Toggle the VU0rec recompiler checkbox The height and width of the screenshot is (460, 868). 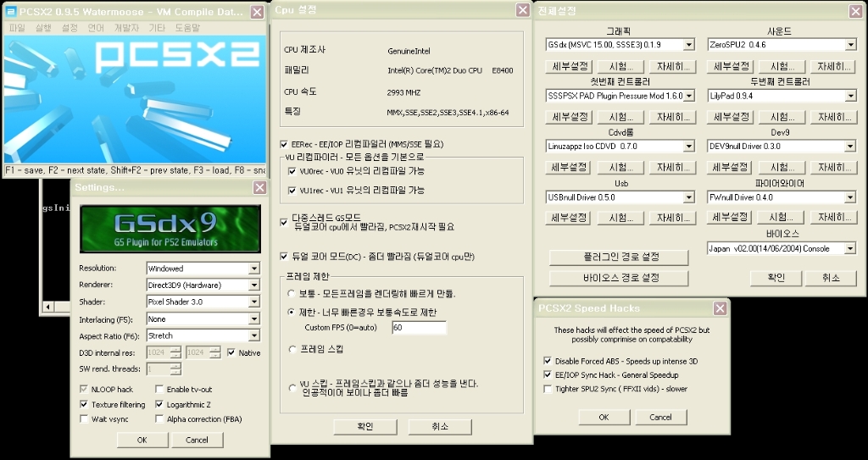tap(292, 171)
